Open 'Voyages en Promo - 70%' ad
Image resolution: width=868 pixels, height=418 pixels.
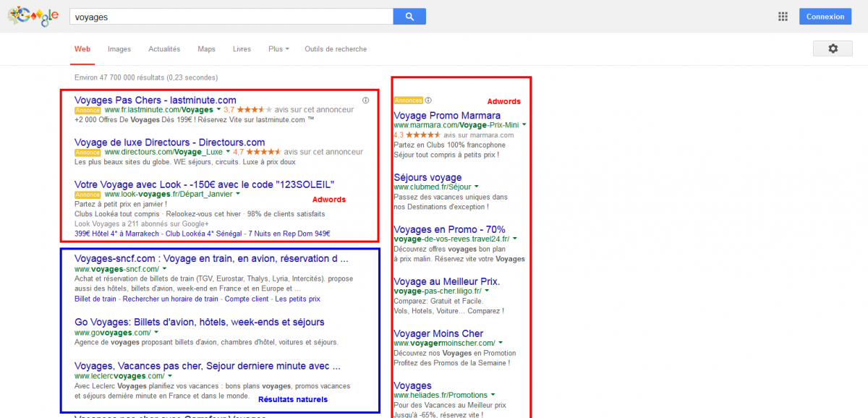[x=450, y=229]
